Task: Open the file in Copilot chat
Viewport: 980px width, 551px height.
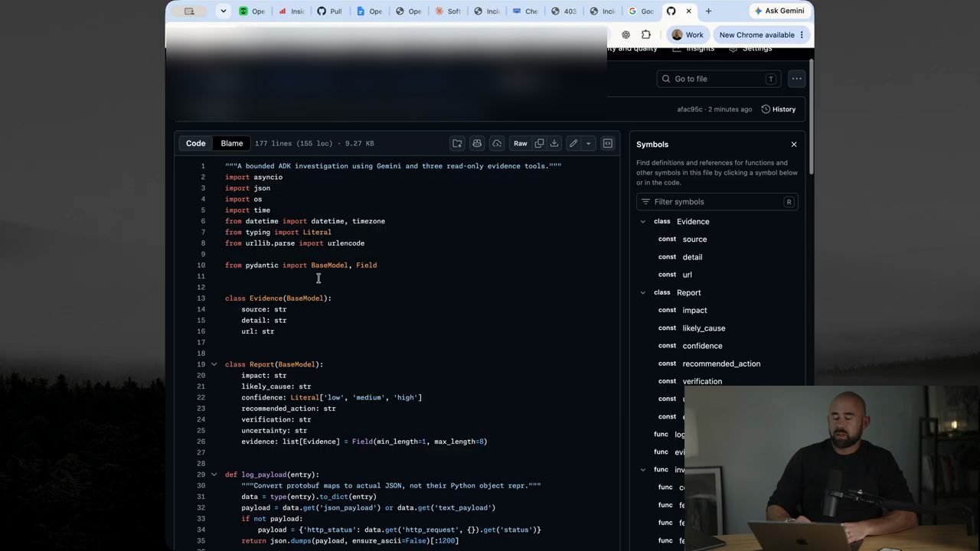Action: point(477,143)
